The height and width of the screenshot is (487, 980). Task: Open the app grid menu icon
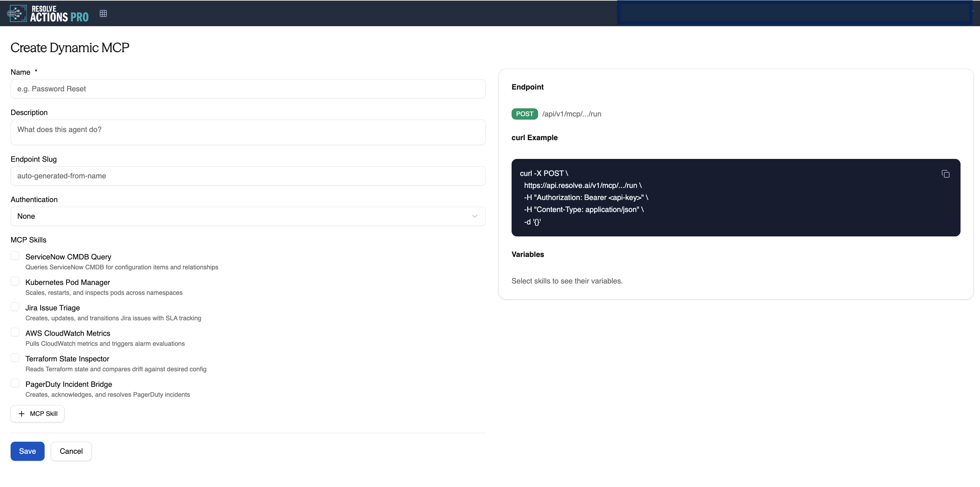click(x=103, y=14)
